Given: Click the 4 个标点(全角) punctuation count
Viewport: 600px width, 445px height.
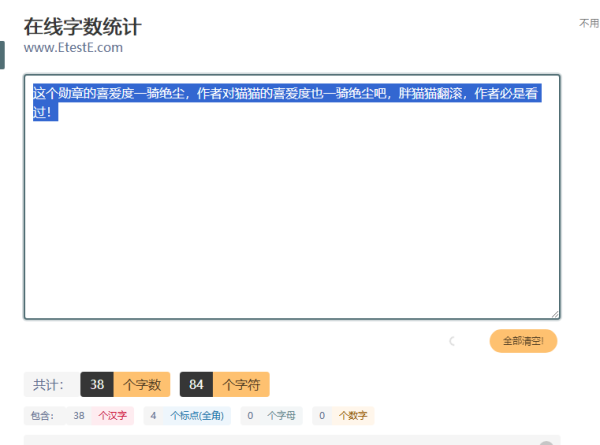Looking at the screenshot, I should click(187, 416).
